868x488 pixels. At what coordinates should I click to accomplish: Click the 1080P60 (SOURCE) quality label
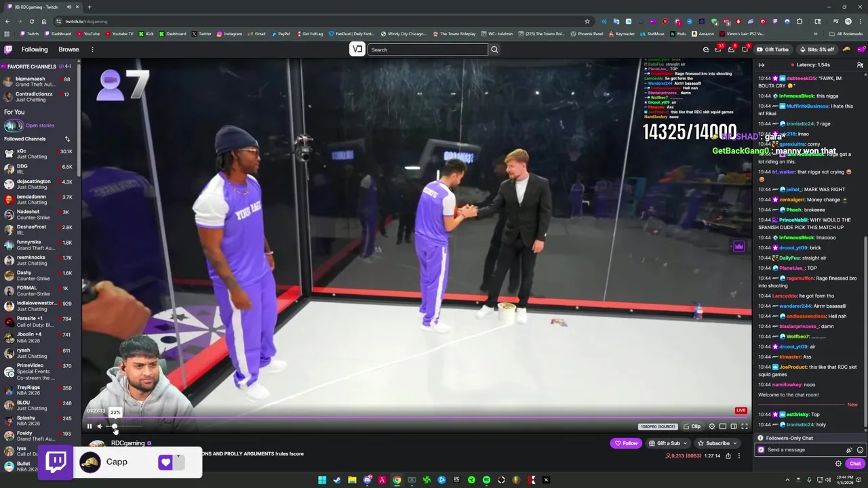click(658, 426)
